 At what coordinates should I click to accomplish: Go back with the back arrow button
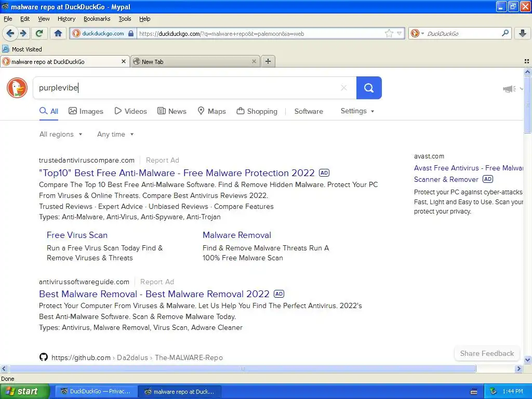click(10, 33)
